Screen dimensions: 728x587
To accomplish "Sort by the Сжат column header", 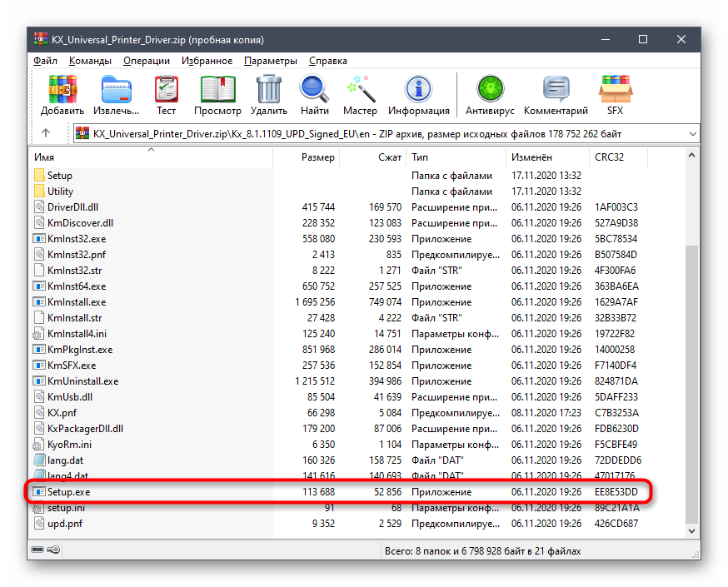I will point(373,157).
